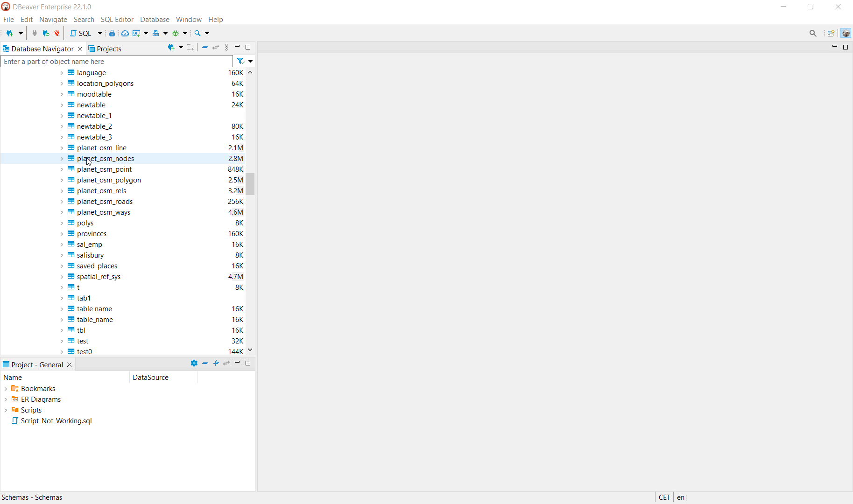Collapse all items in Project panel
Viewport: 853px width, 504px height.
click(x=205, y=363)
